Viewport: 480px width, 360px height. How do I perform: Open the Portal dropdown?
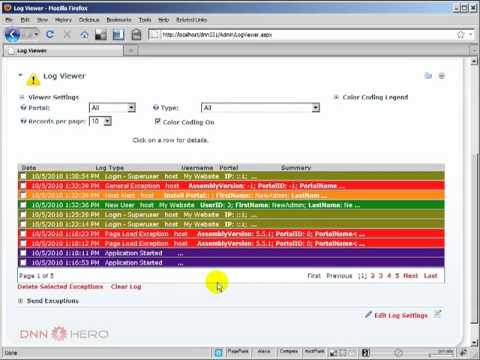click(x=112, y=108)
